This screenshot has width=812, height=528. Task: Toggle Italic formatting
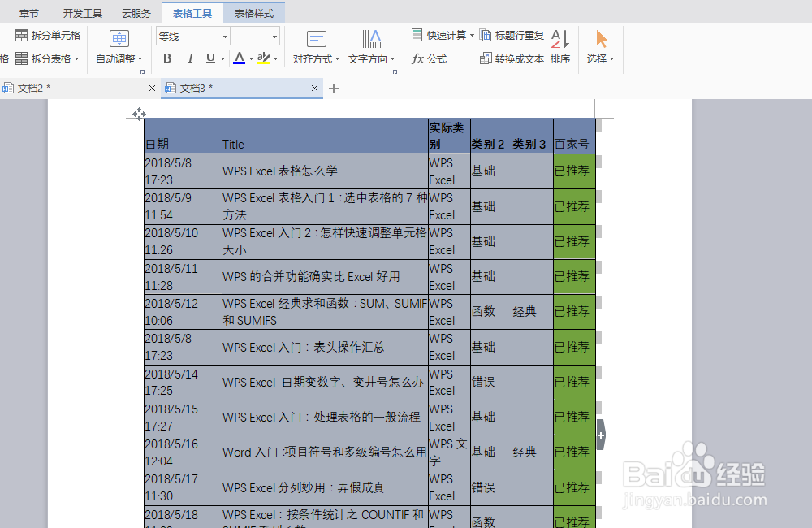tap(190, 58)
